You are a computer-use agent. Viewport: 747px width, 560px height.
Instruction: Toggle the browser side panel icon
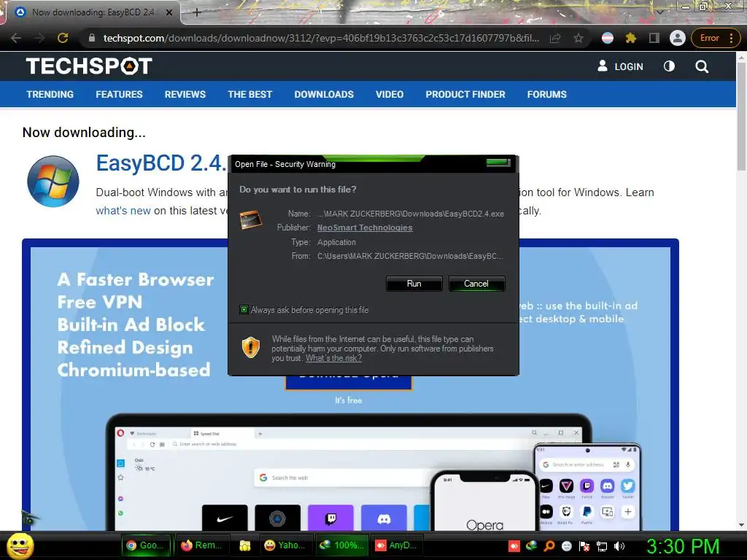pos(654,38)
